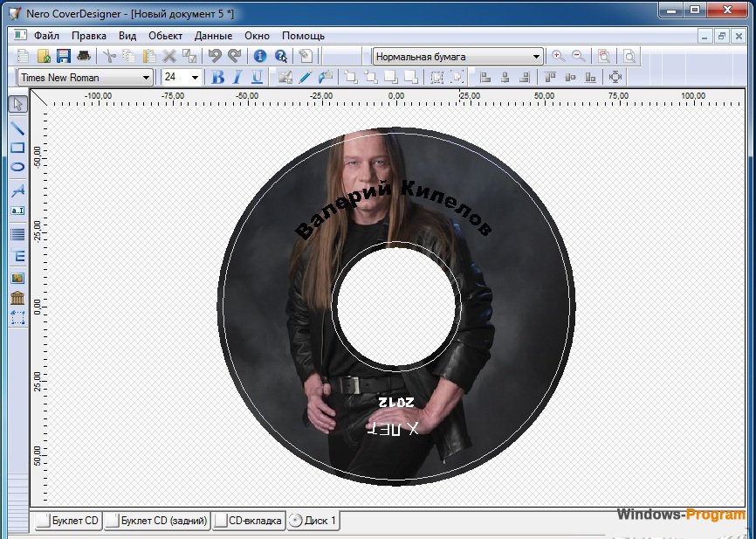The image size is (756, 539).
Task: Toggle Underline text formatting
Action: [x=257, y=77]
